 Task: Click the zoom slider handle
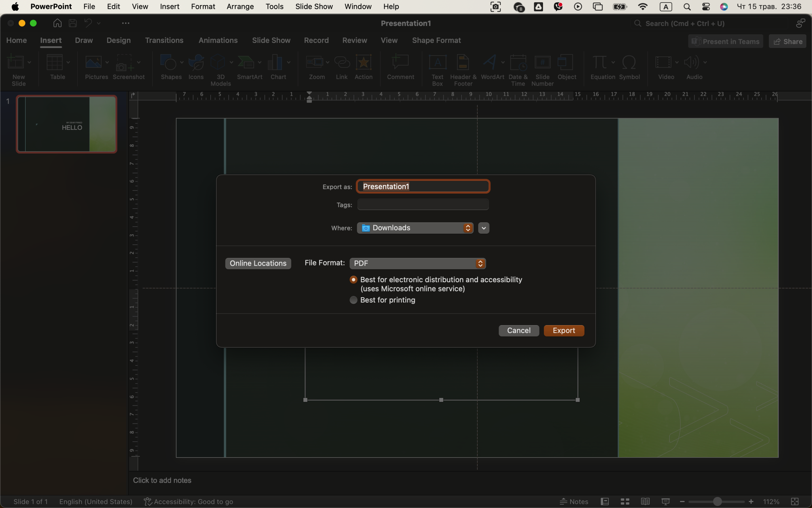click(717, 501)
